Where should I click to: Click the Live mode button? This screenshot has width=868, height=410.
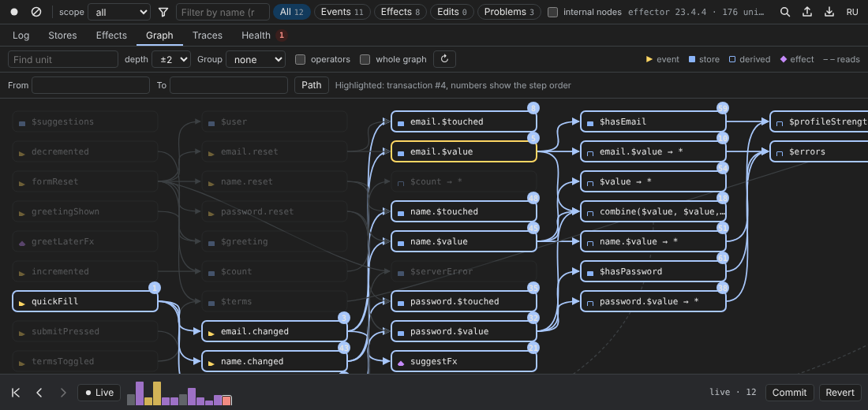pos(99,393)
